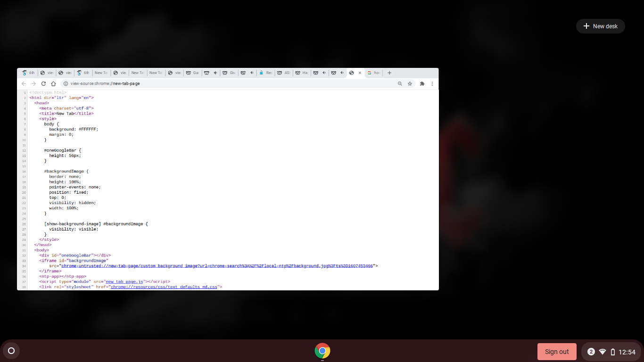Viewport: 644px width, 362px height.
Task: Switch to the Google search tab
Action: click(x=374, y=73)
